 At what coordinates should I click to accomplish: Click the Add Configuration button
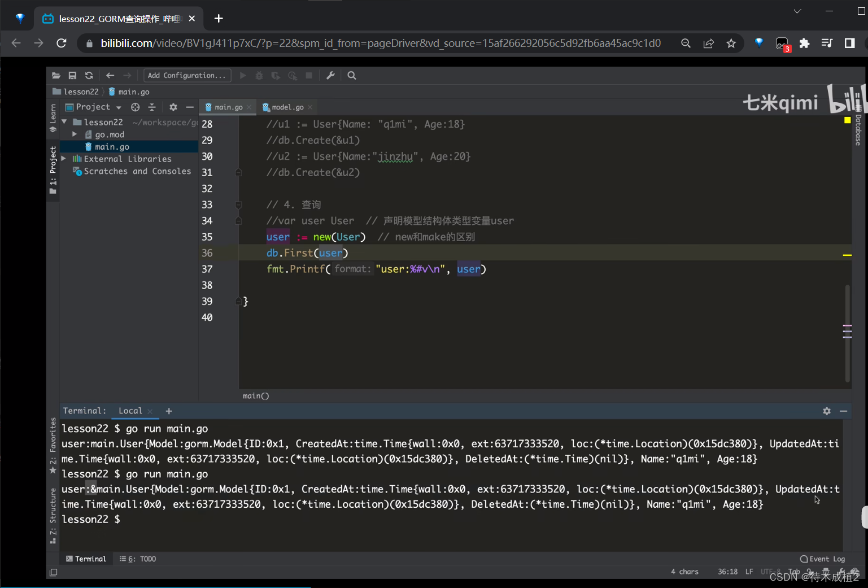click(x=187, y=76)
